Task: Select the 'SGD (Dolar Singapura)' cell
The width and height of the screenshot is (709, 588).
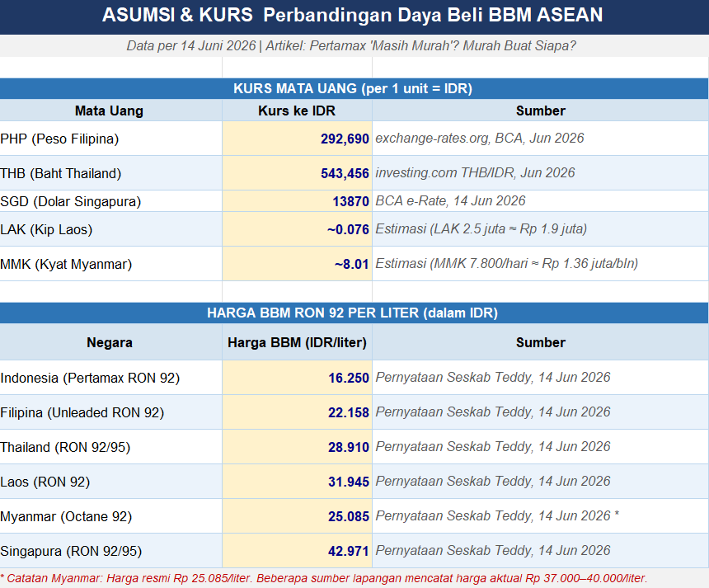Action: pyautogui.click(x=110, y=201)
